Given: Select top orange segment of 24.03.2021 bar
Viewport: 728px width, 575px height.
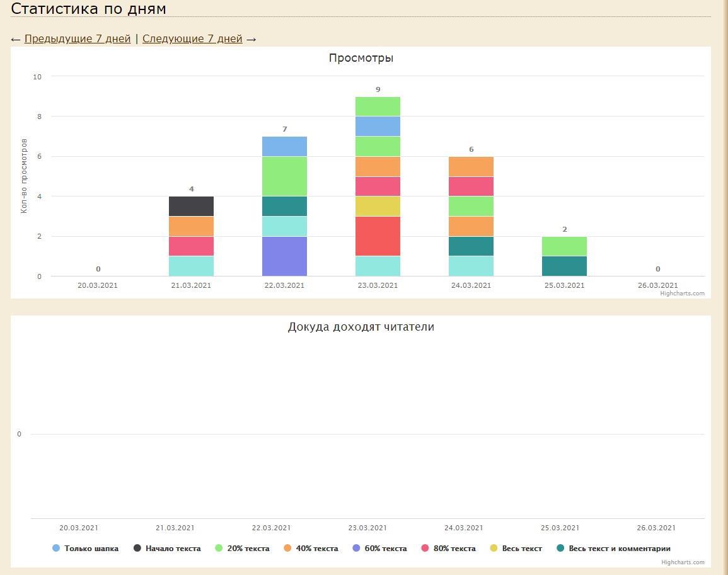Looking at the screenshot, I should [x=471, y=166].
